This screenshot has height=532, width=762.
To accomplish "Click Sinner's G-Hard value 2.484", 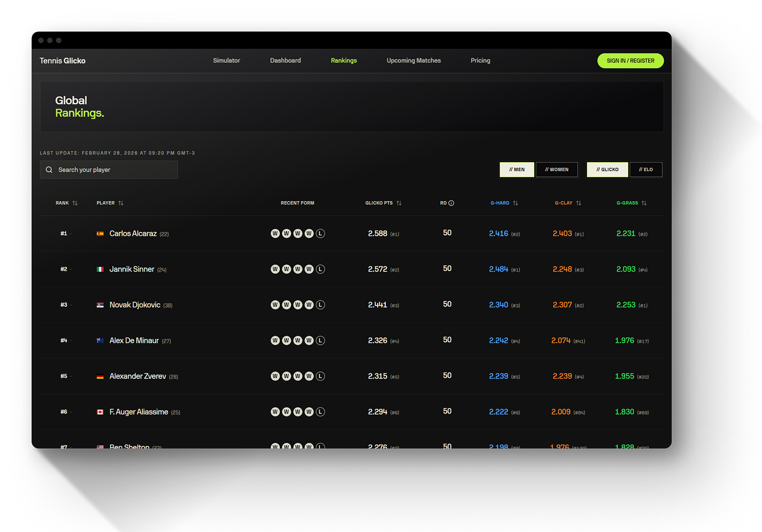I will [498, 269].
